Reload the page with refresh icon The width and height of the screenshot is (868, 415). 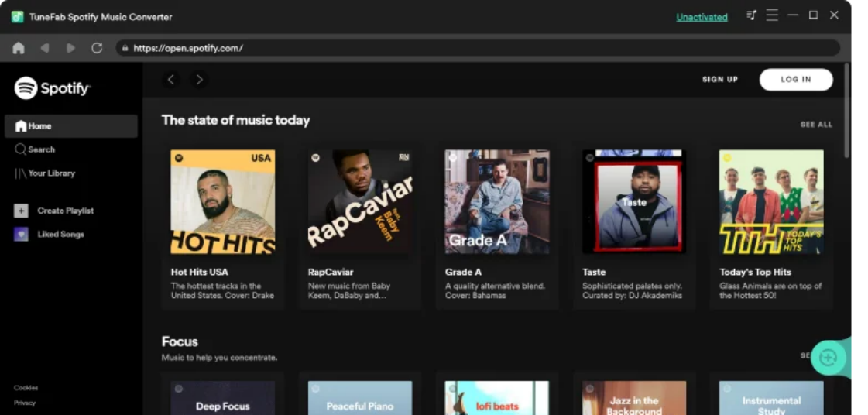97,48
